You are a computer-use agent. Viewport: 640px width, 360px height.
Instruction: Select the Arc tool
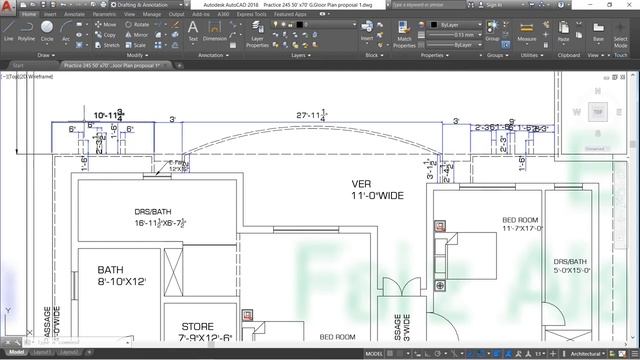click(66, 31)
